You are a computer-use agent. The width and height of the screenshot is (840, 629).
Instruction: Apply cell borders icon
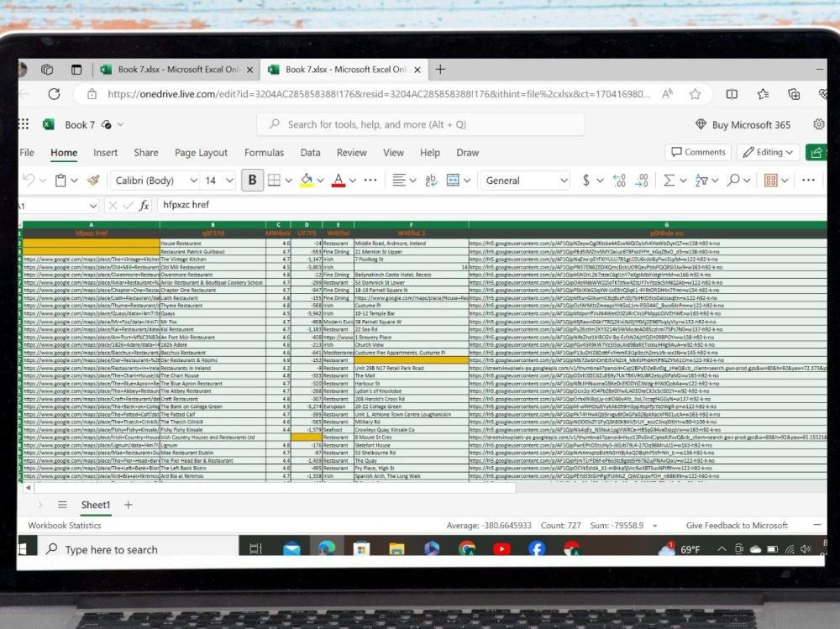[274, 181]
